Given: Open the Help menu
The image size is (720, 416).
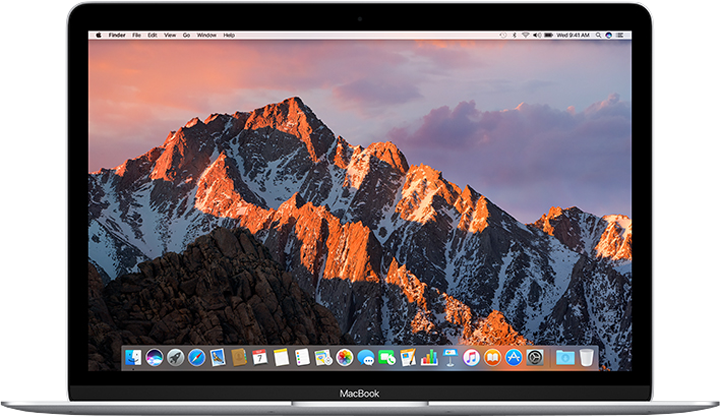Looking at the screenshot, I should (229, 35).
